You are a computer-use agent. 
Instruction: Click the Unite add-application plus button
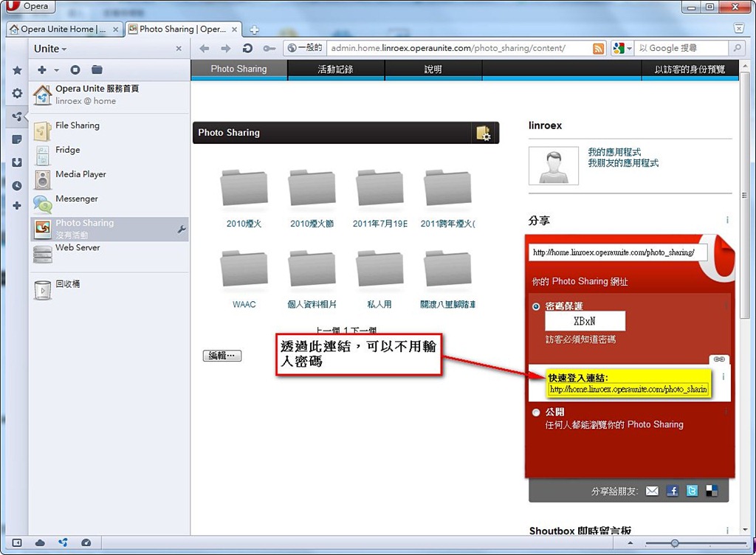click(x=42, y=70)
